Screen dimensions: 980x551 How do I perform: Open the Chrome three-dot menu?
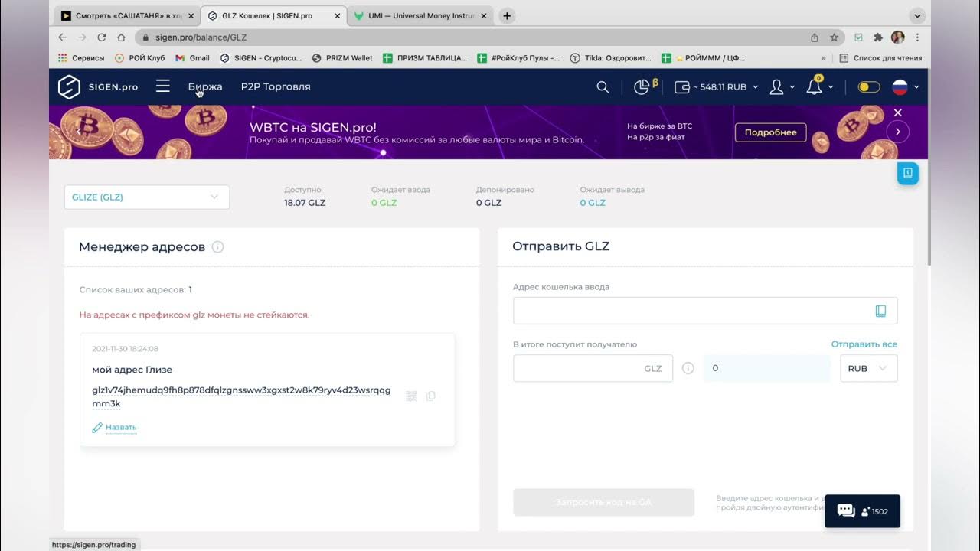pyautogui.click(x=917, y=37)
